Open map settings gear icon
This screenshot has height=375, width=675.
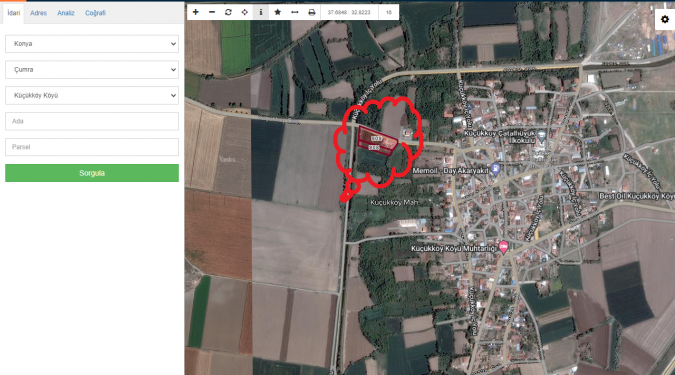[x=665, y=19]
